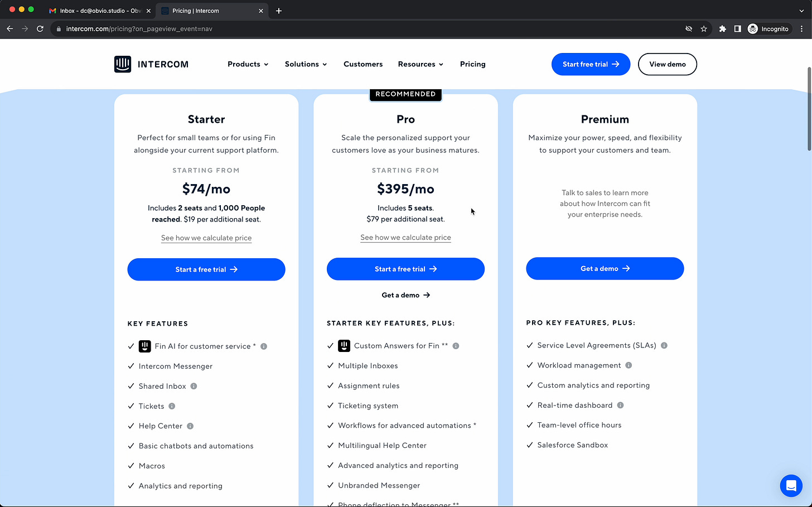Image resolution: width=812 pixels, height=507 pixels.
Task: Open the tab search chevron
Action: coord(801,11)
